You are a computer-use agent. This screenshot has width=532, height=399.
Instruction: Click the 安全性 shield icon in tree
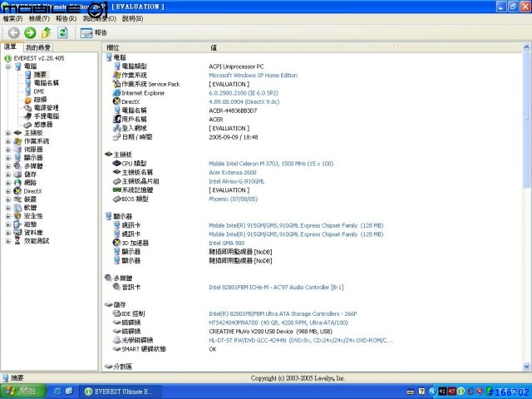click(17, 216)
